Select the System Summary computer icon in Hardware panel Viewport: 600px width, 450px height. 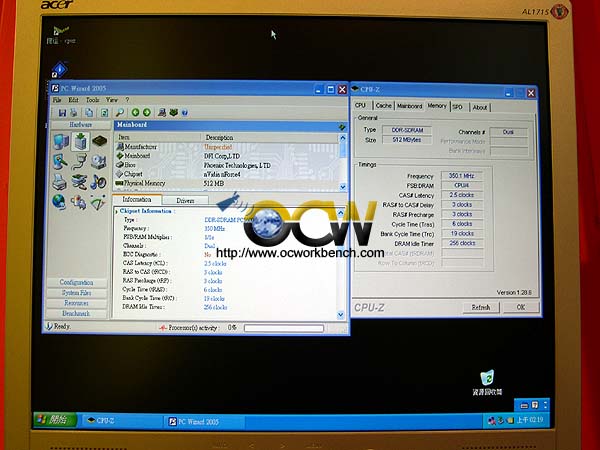pyautogui.click(x=61, y=141)
